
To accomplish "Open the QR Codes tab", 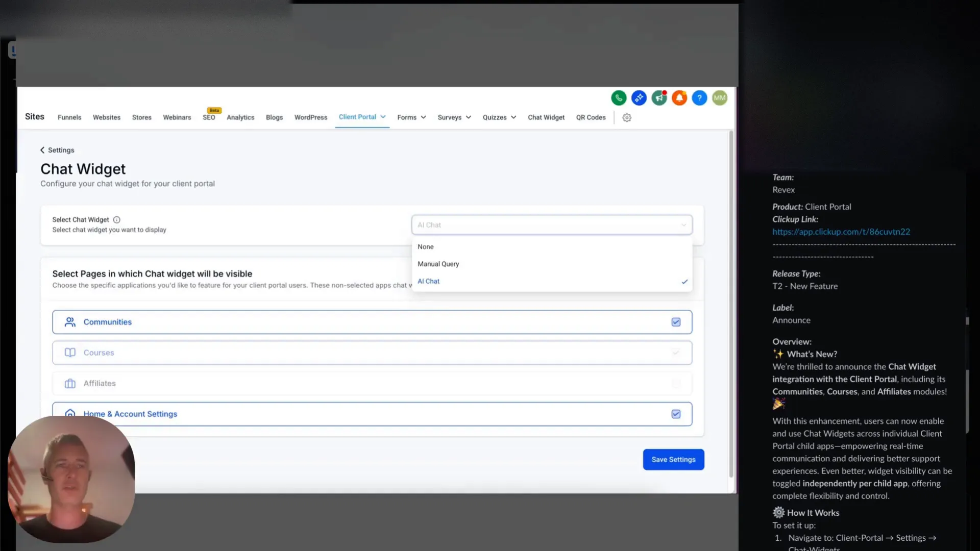I will [x=591, y=117].
